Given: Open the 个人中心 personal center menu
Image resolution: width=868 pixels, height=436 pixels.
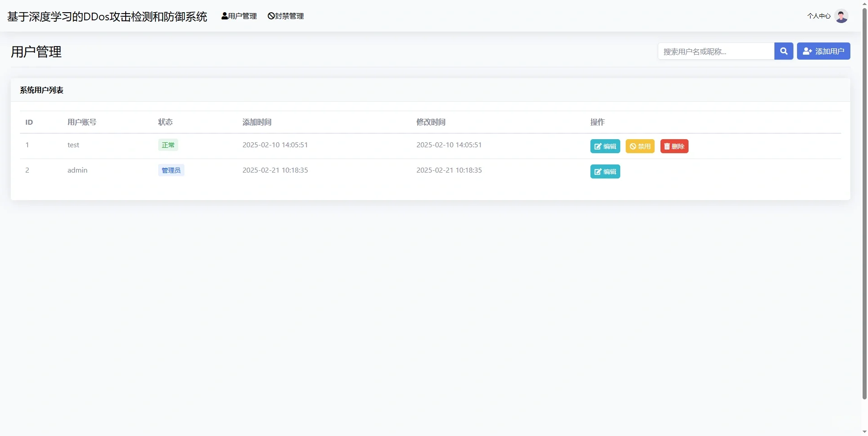Looking at the screenshot, I should click(819, 16).
